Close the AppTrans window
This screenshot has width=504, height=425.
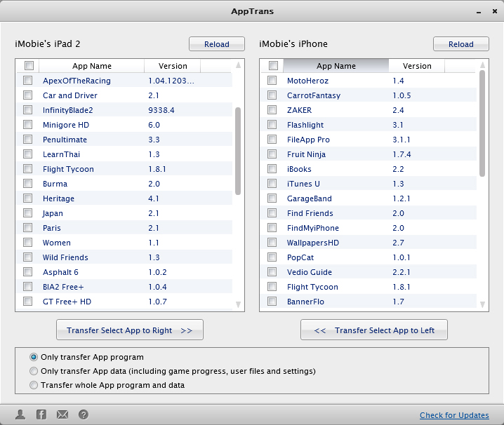click(x=495, y=11)
